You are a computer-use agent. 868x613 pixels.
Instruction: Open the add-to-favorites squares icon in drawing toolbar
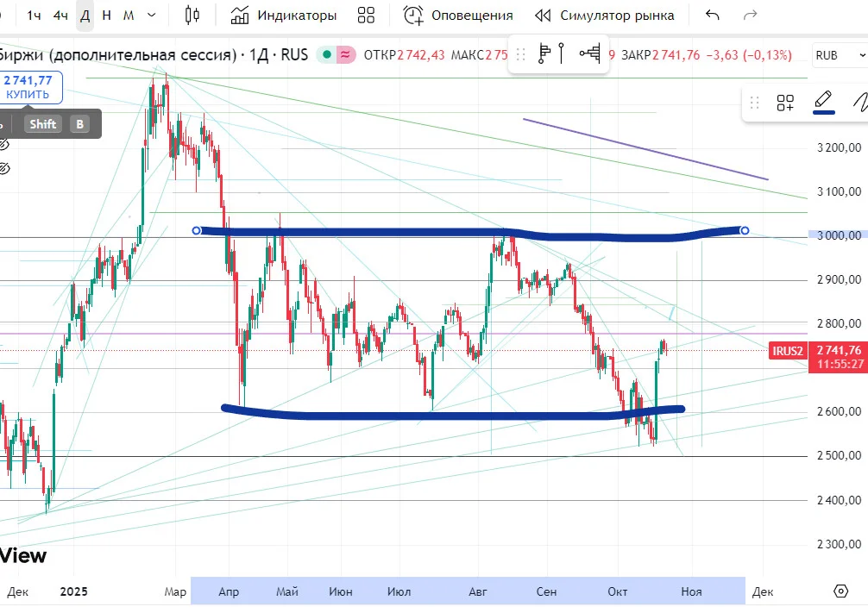point(785,103)
